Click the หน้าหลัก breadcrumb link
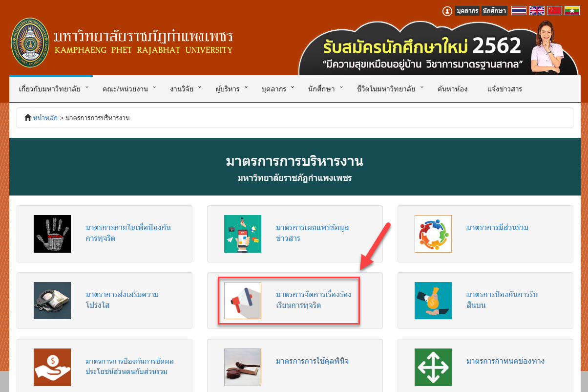The height and width of the screenshot is (392, 588). (x=45, y=118)
